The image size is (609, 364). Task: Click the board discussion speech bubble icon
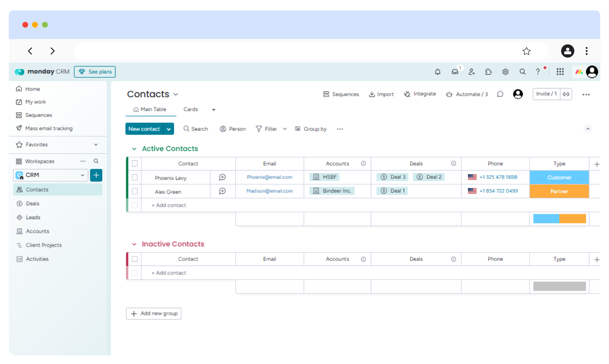(x=500, y=94)
